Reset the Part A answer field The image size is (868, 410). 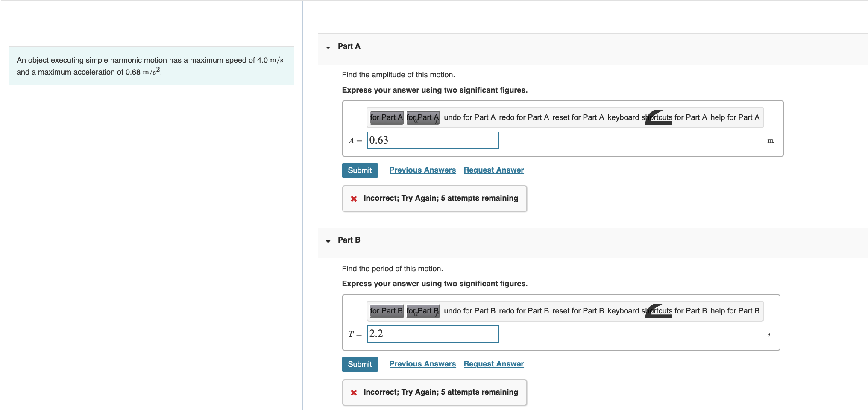tap(578, 117)
